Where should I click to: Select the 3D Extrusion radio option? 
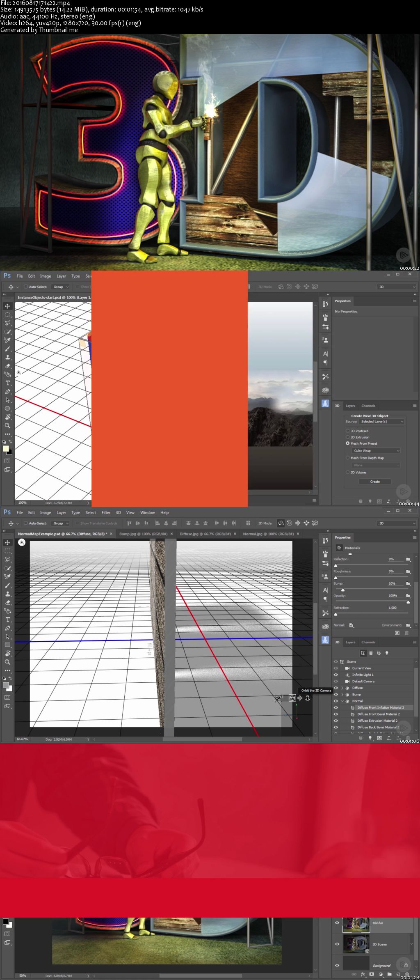(347, 437)
